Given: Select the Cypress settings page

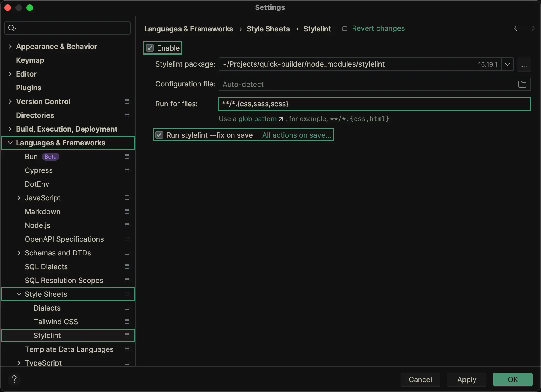Looking at the screenshot, I should [x=39, y=170].
